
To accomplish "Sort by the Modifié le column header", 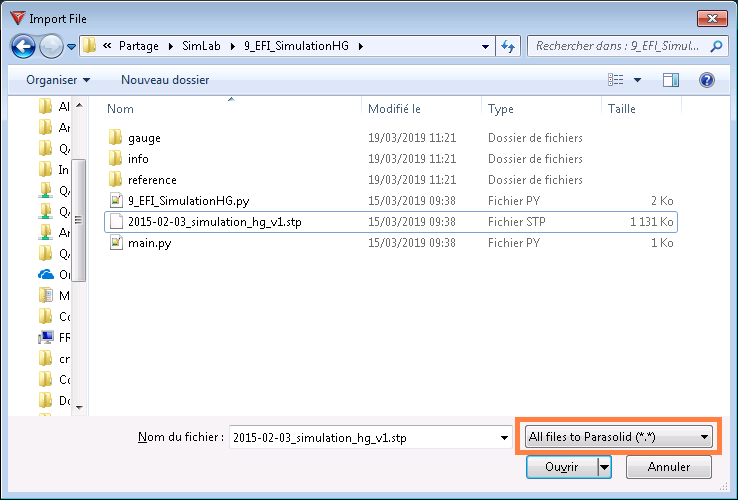I will coord(394,109).
